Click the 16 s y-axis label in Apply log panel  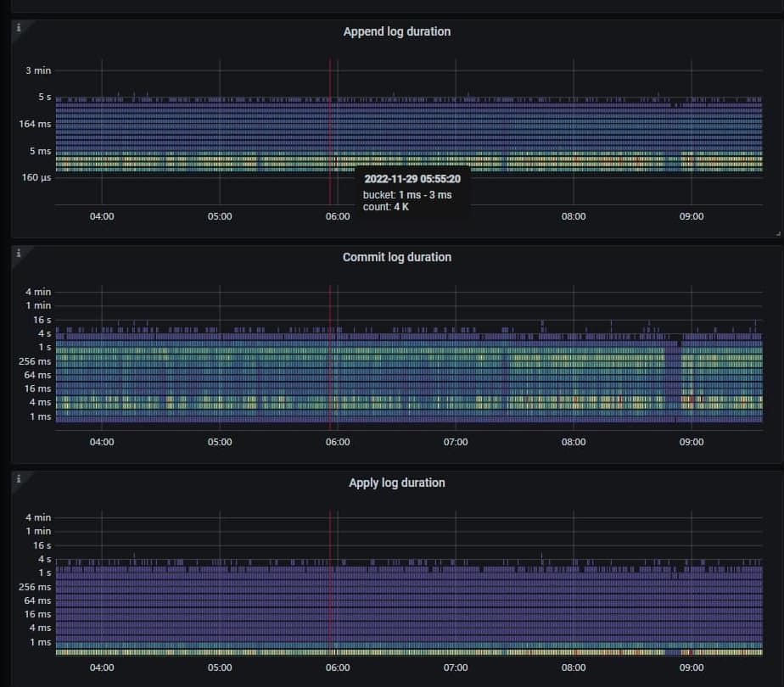pyautogui.click(x=42, y=545)
